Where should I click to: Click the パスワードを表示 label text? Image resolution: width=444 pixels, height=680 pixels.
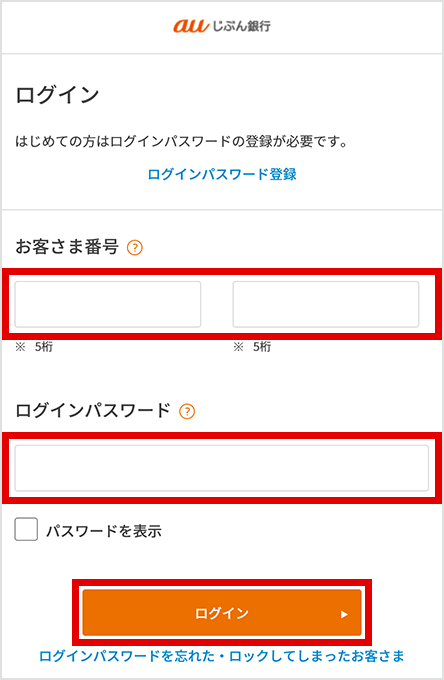[104, 531]
